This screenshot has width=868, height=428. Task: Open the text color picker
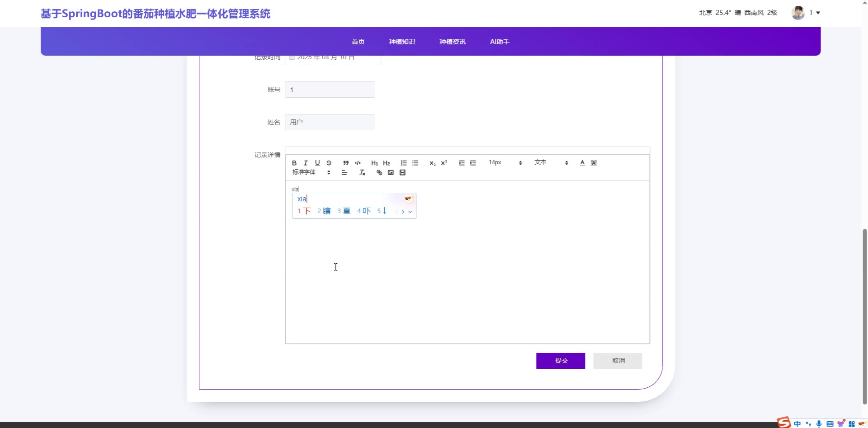582,163
